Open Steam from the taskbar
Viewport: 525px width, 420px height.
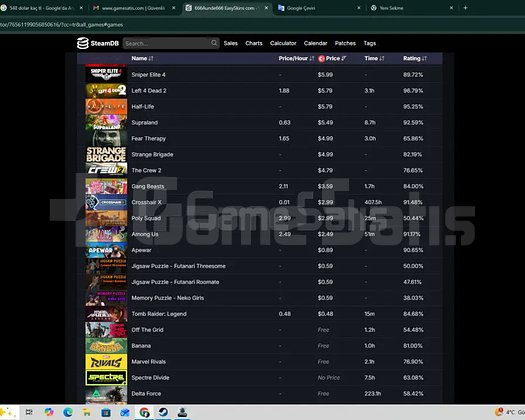[163, 412]
